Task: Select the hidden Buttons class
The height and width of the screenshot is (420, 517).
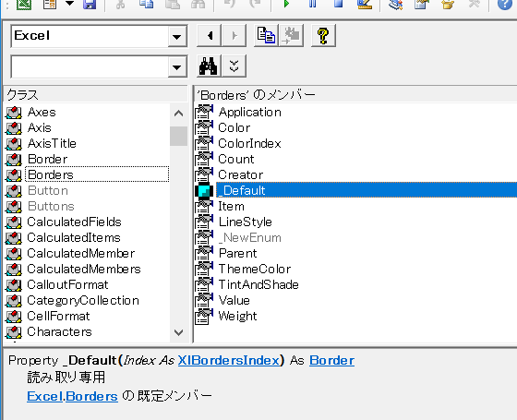Action: click(x=51, y=207)
